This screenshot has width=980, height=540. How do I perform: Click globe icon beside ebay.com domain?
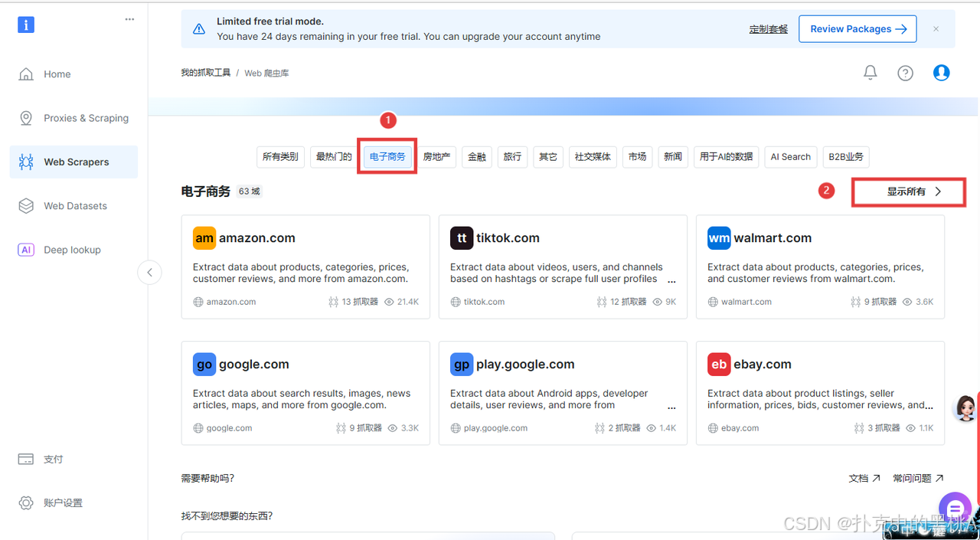point(713,428)
